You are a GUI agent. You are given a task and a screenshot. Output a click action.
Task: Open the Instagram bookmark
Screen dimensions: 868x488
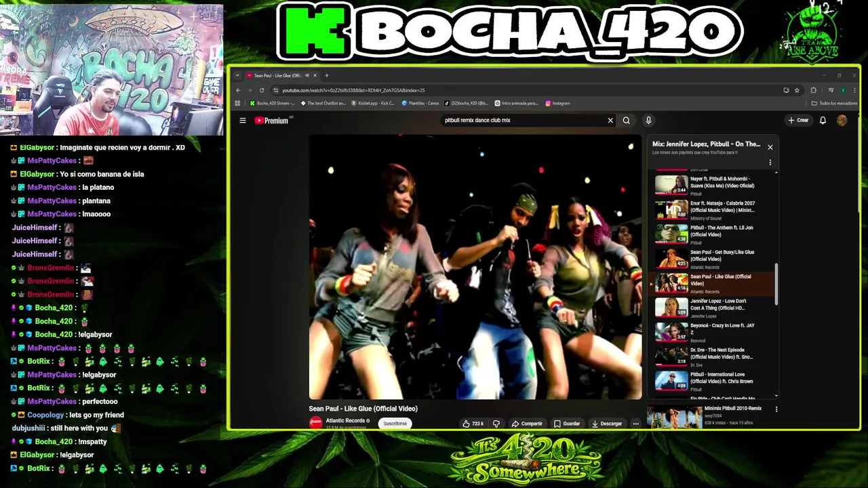point(557,104)
